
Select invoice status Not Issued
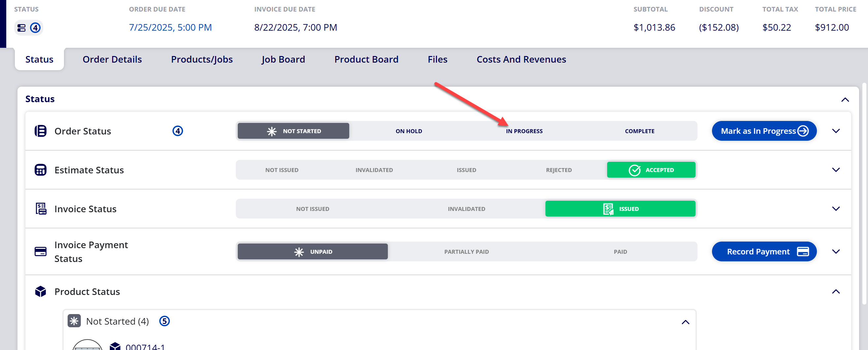(x=312, y=209)
